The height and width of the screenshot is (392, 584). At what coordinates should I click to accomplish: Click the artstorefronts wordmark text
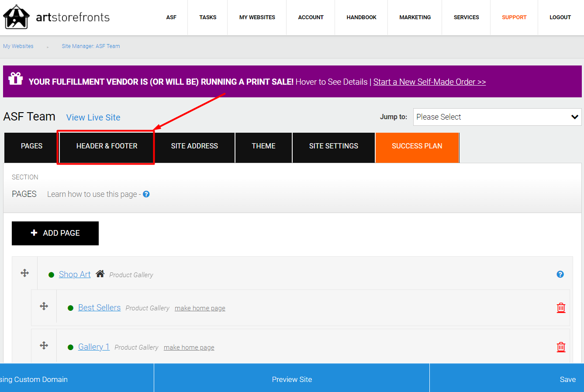pos(73,17)
